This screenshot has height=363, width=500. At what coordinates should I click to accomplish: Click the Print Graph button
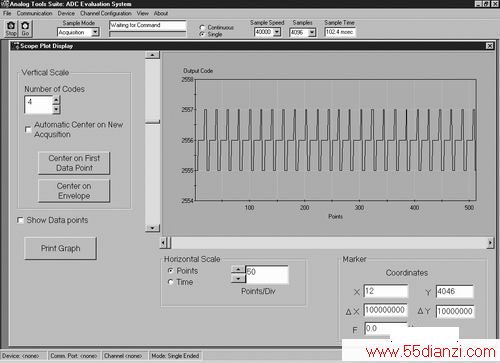pyautogui.click(x=60, y=248)
